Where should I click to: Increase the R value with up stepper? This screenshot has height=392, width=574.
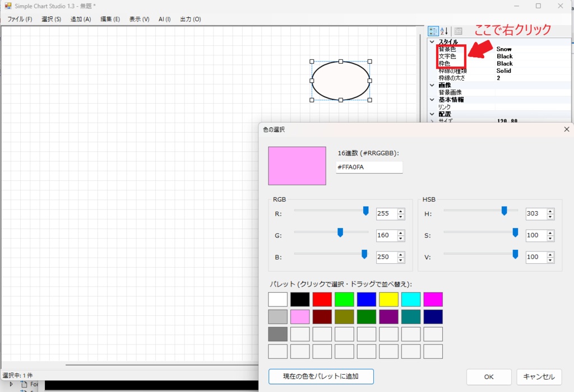401,211
